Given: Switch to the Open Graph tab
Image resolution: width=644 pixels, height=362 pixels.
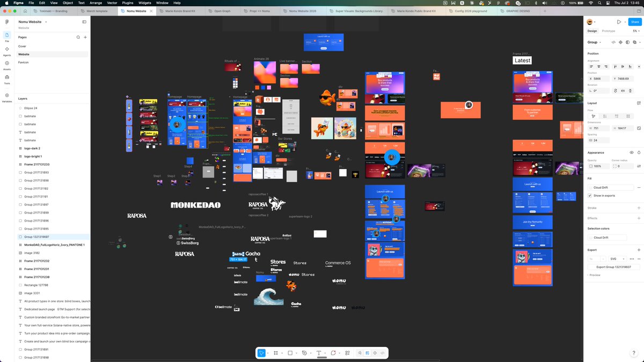Looking at the screenshot, I should pos(222,11).
